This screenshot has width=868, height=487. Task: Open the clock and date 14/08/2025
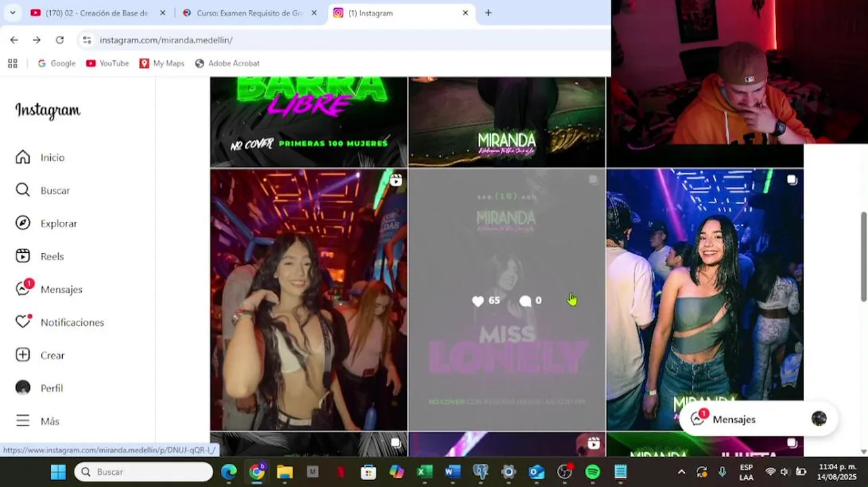click(837, 471)
